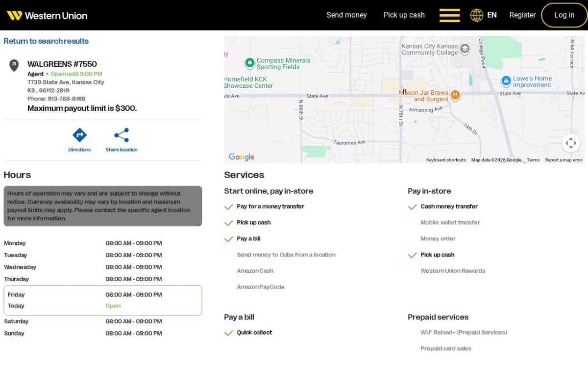Click Report a map error link

click(563, 160)
